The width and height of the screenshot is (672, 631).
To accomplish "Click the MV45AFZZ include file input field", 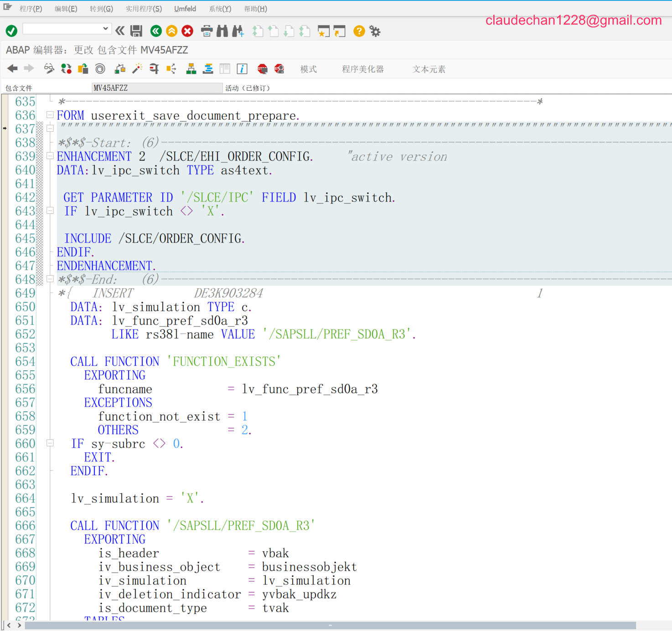I will [x=157, y=87].
